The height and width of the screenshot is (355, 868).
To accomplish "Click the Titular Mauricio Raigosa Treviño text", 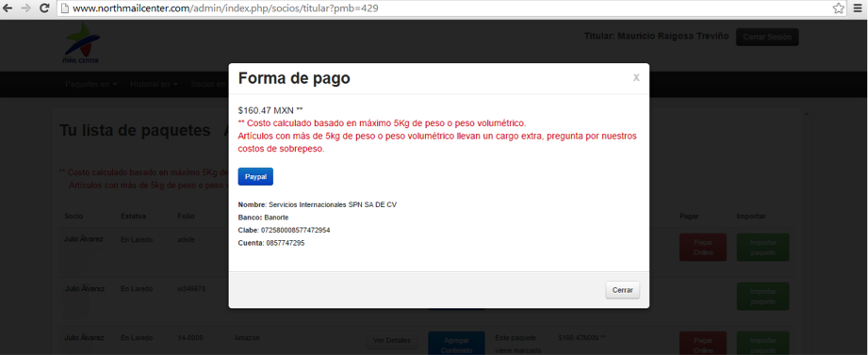I will (x=656, y=36).
